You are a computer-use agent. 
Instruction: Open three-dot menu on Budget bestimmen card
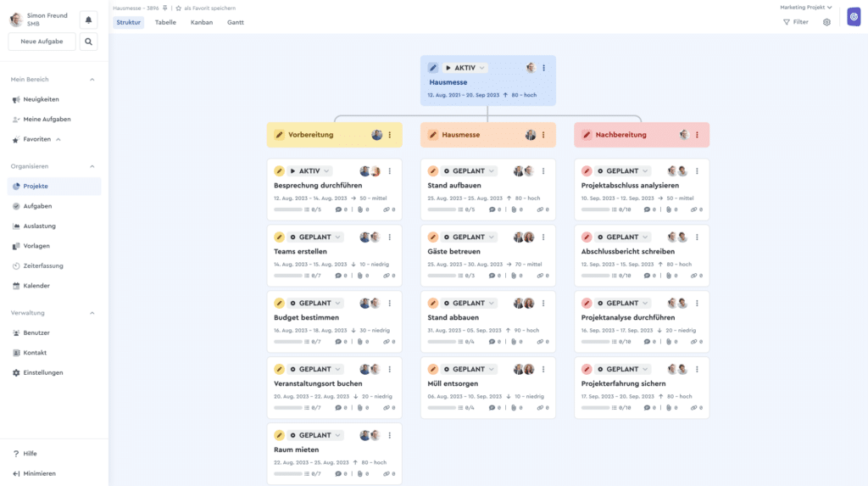pos(390,304)
